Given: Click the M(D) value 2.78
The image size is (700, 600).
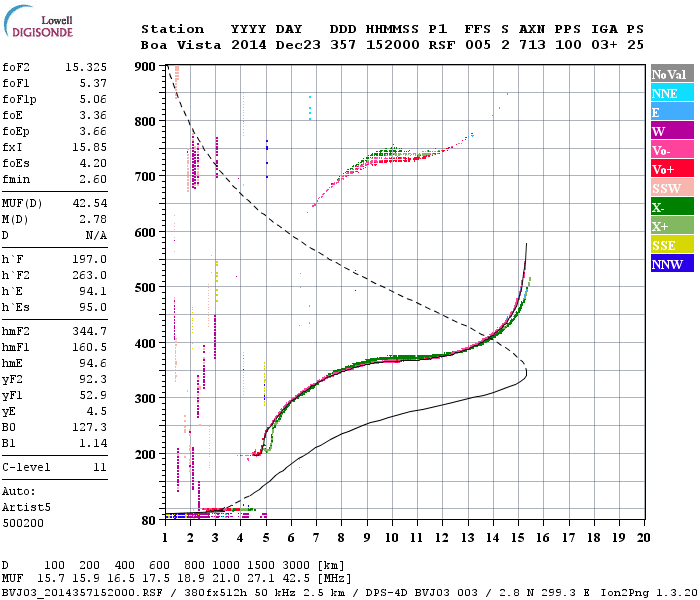Looking at the screenshot, I should [93, 220].
